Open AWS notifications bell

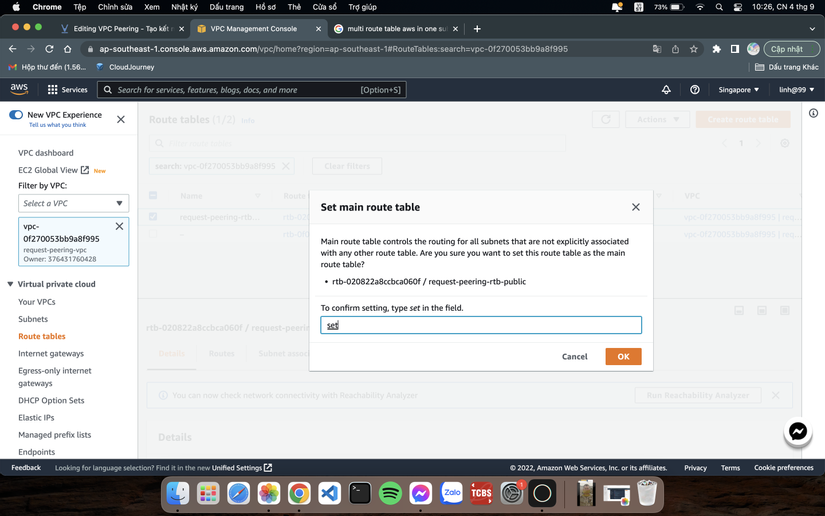point(666,90)
